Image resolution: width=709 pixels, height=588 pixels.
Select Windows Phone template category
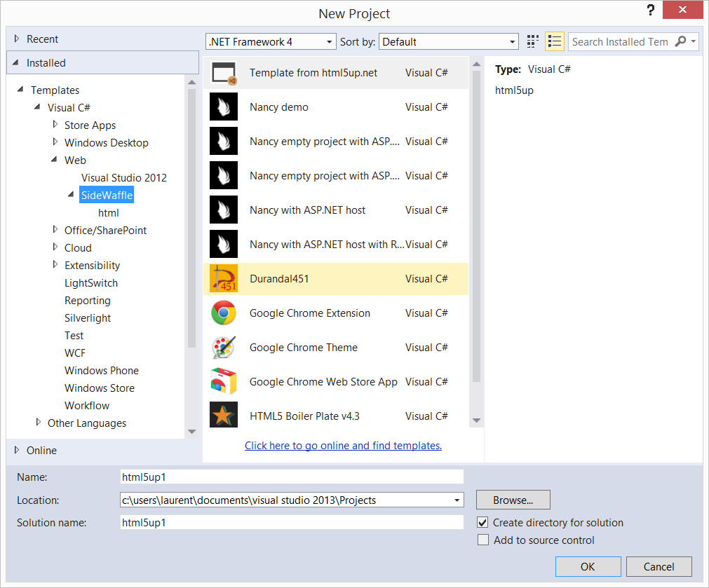click(101, 371)
